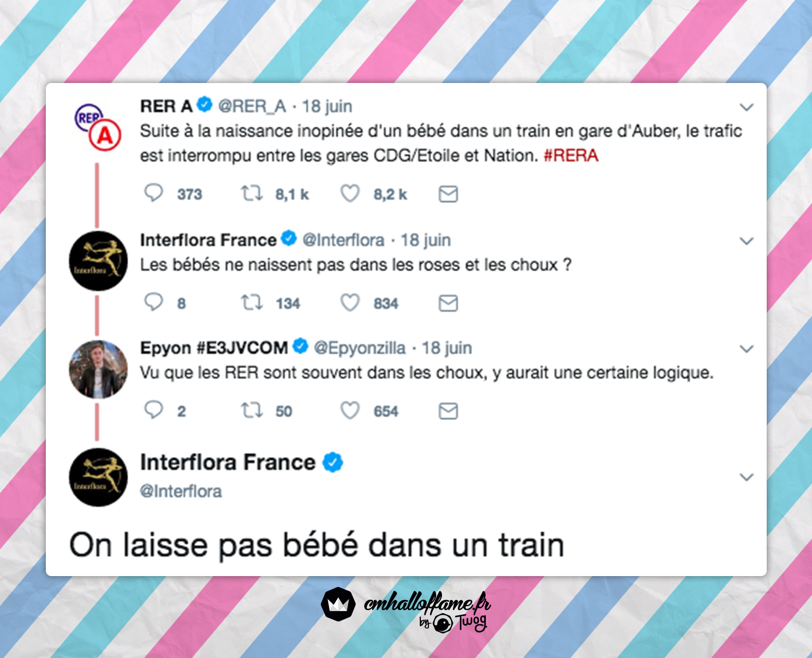Viewport: 812px width, 658px height.
Task: Open the RER A profile avatar
Action: (x=98, y=127)
